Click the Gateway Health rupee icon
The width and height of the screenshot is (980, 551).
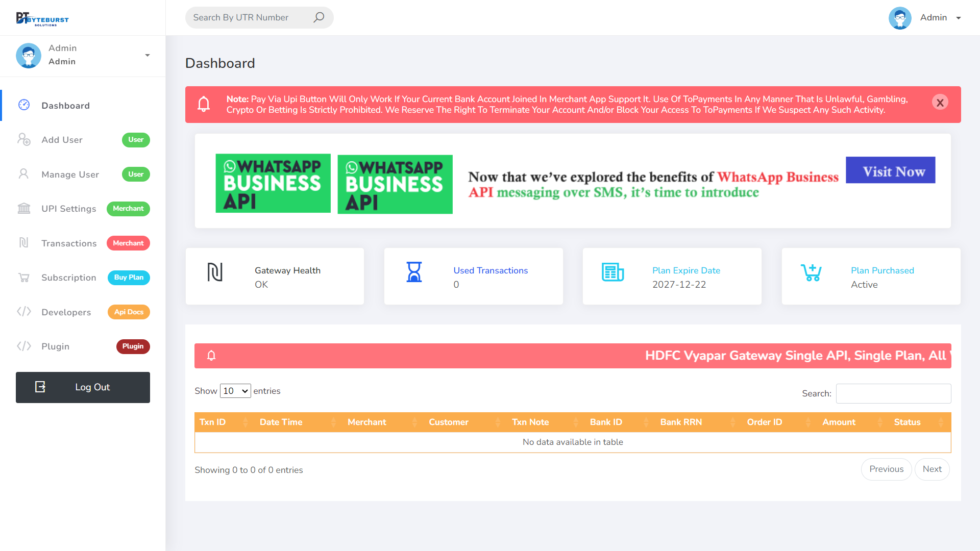(215, 272)
